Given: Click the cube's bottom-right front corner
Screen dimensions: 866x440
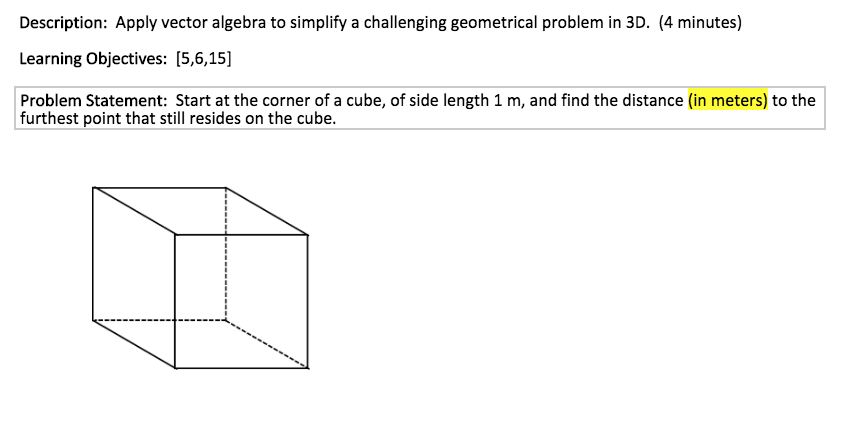Looking at the screenshot, I should tap(307, 367).
